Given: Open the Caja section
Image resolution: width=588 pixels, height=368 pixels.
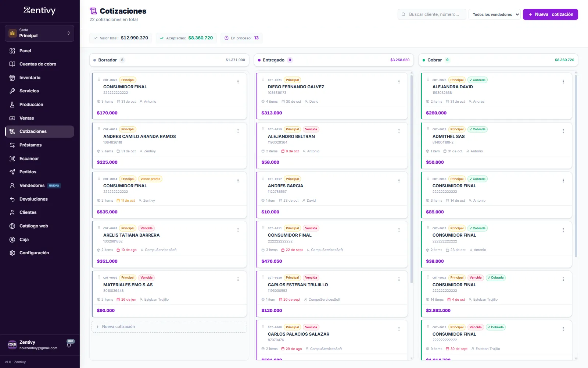Looking at the screenshot, I should click(x=39, y=240).
